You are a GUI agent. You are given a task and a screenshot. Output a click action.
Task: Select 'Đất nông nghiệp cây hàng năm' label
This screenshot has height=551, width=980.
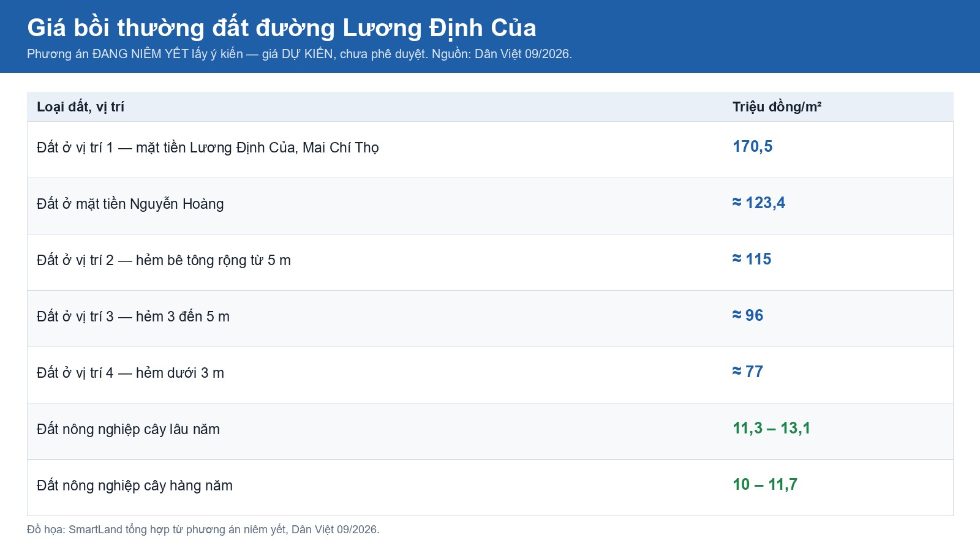click(x=135, y=485)
